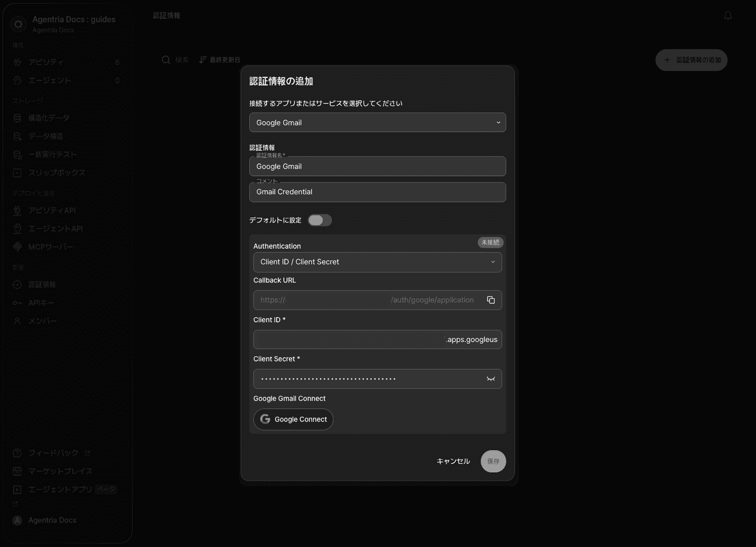Image resolution: width=756 pixels, height=547 pixels.
Task: Click the 認証情報の追加 button at top right
Action: [x=691, y=60]
